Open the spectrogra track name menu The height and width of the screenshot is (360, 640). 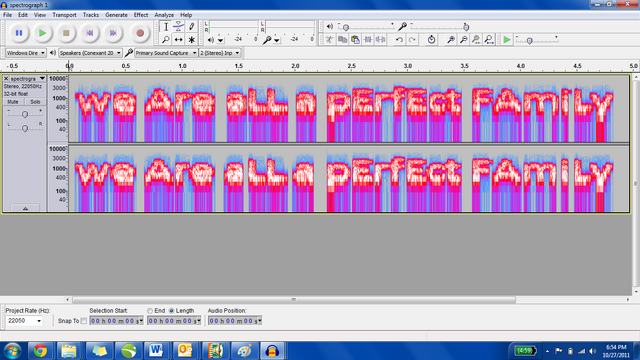click(27, 78)
